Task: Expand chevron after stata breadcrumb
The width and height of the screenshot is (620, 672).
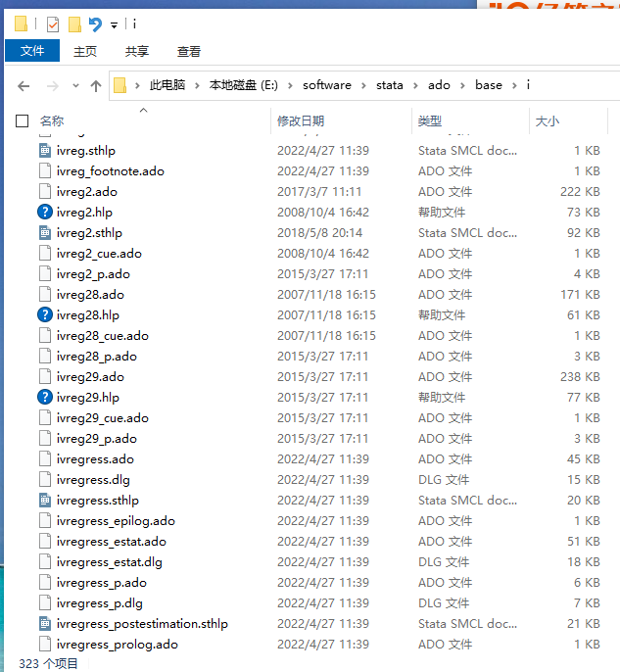Action: pos(415,86)
